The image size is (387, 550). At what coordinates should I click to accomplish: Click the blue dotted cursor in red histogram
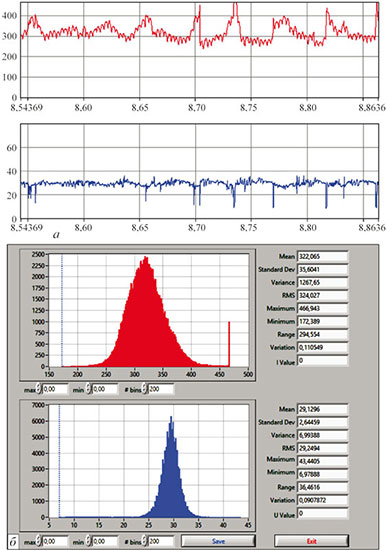click(x=62, y=310)
